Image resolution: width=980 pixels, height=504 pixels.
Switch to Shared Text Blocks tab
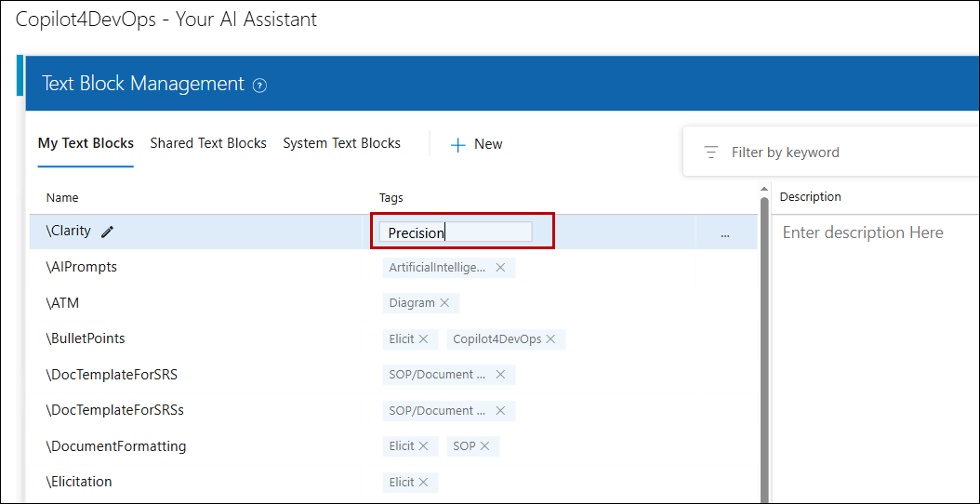(x=208, y=143)
